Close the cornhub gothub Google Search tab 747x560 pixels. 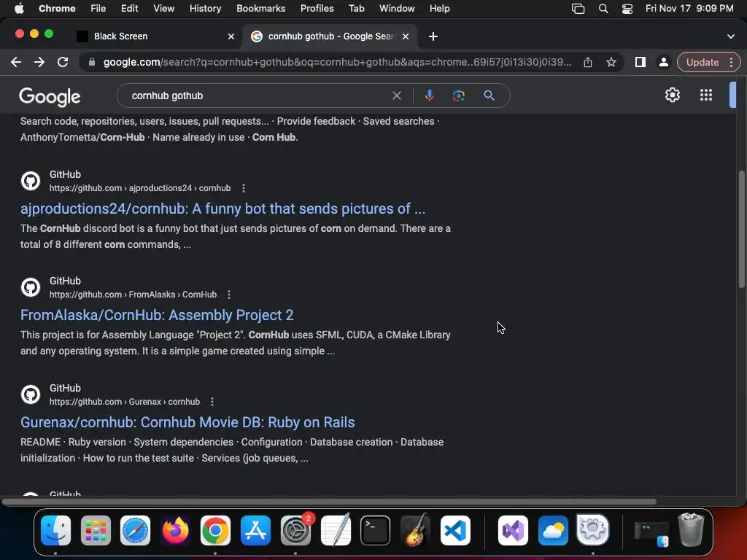click(406, 36)
